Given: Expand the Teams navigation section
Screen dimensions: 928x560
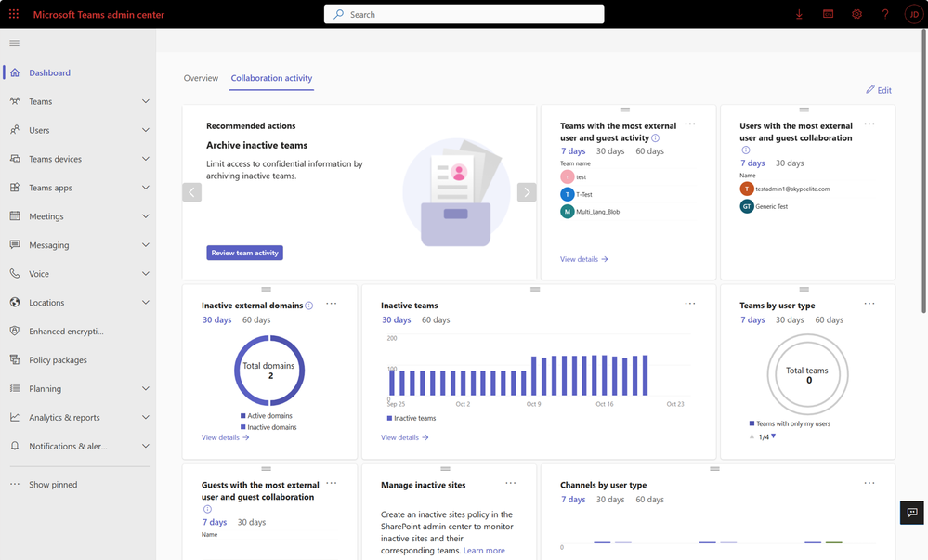Looking at the screenshot, I should click(146, 101).
